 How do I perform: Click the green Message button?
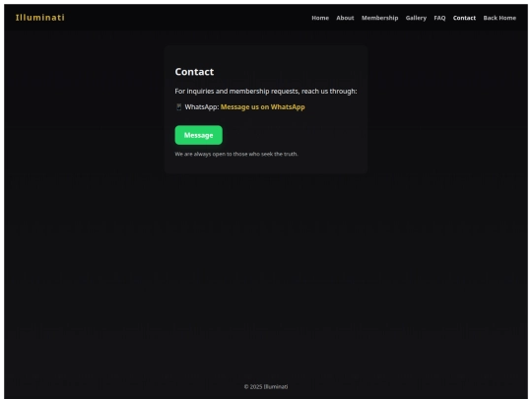[198, 135]
